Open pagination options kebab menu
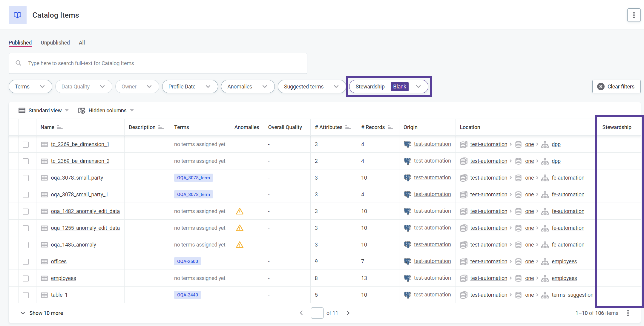 pyautogui.click(x=628, y=313)
